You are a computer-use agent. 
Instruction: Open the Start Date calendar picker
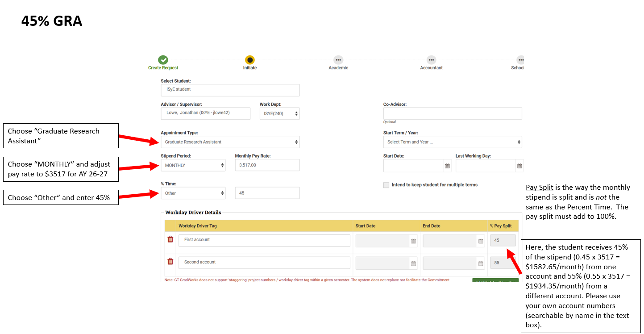[x=447, y=166]
